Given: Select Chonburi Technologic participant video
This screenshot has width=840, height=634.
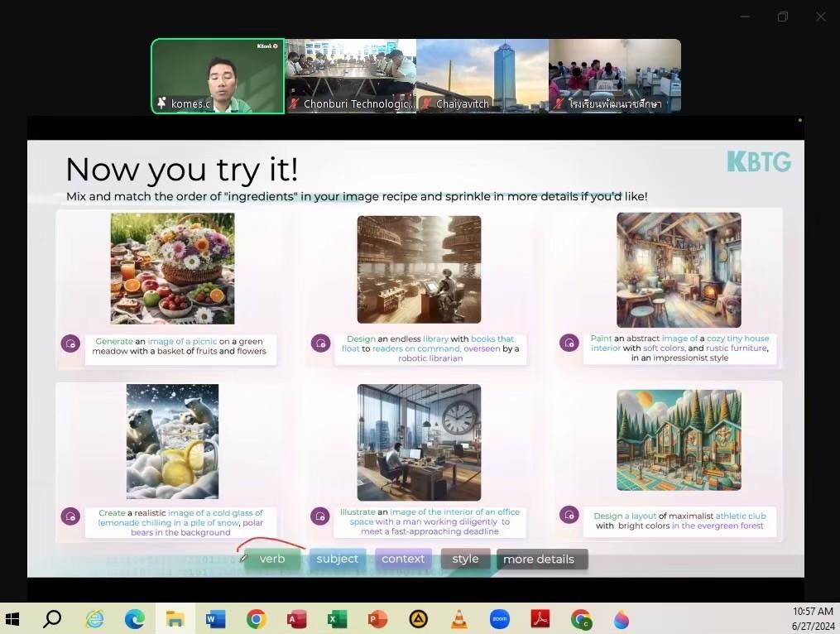Looking at the screenshot, I should pos(350,75).
